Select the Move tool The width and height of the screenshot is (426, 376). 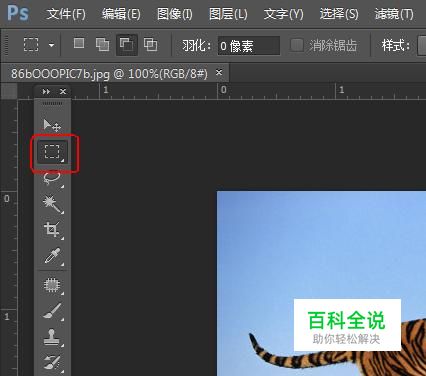(x=52, y=126)
